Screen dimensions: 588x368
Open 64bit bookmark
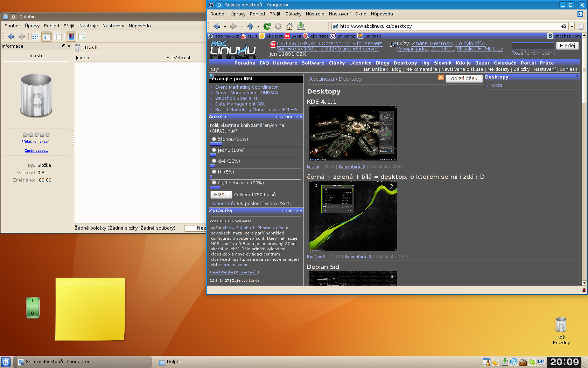(x=293, y=36)
